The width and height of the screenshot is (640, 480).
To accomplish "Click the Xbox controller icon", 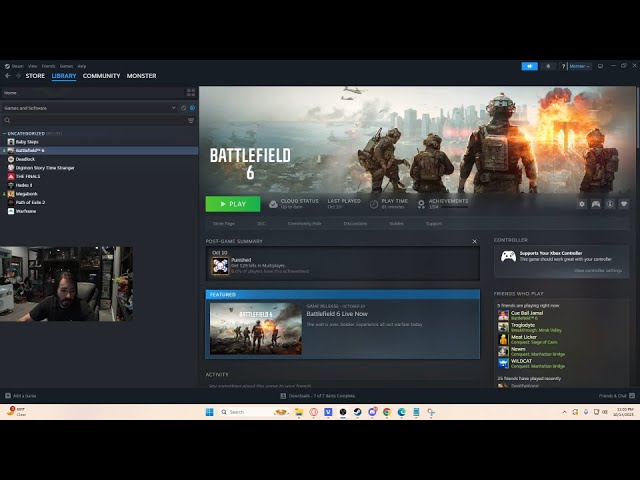I will point(508,256).
